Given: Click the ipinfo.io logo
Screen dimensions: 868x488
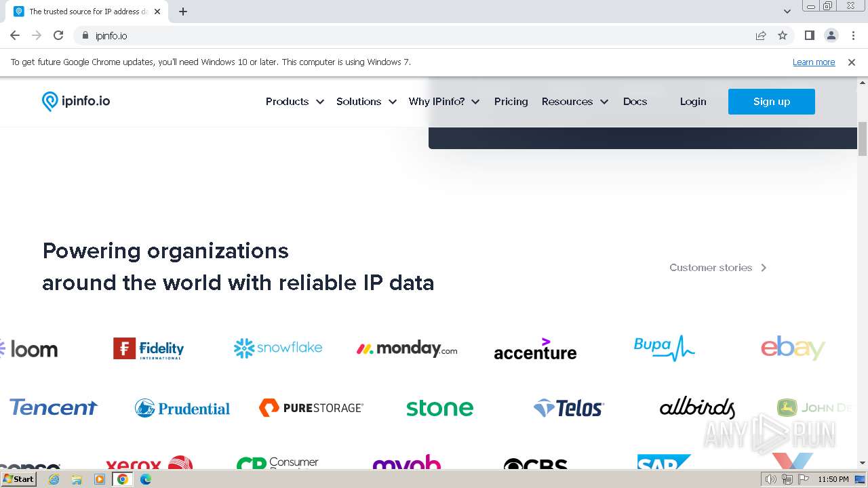Looking at the screenshot, I should [76, 101].
